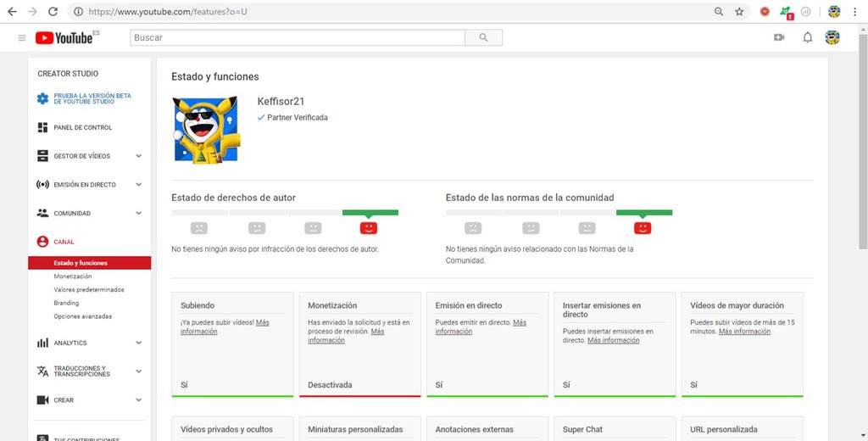
Task: Bookmark this page with star icon
Action: click(739, 12)
